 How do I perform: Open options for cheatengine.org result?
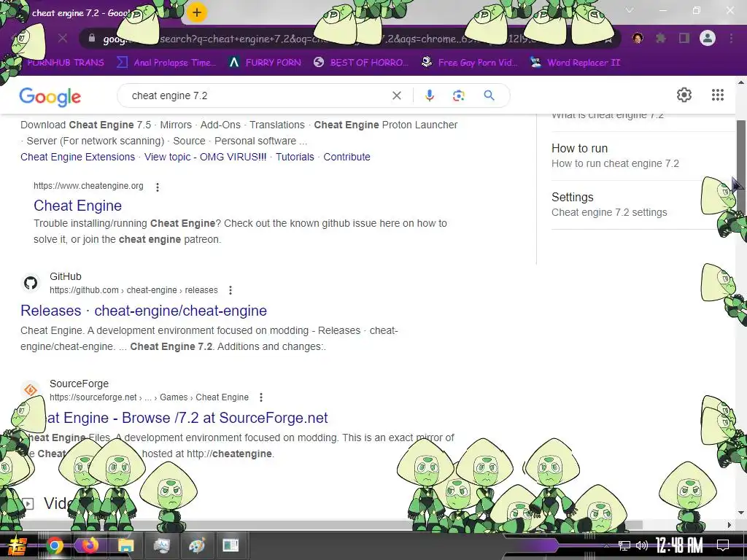click(158, 187)
